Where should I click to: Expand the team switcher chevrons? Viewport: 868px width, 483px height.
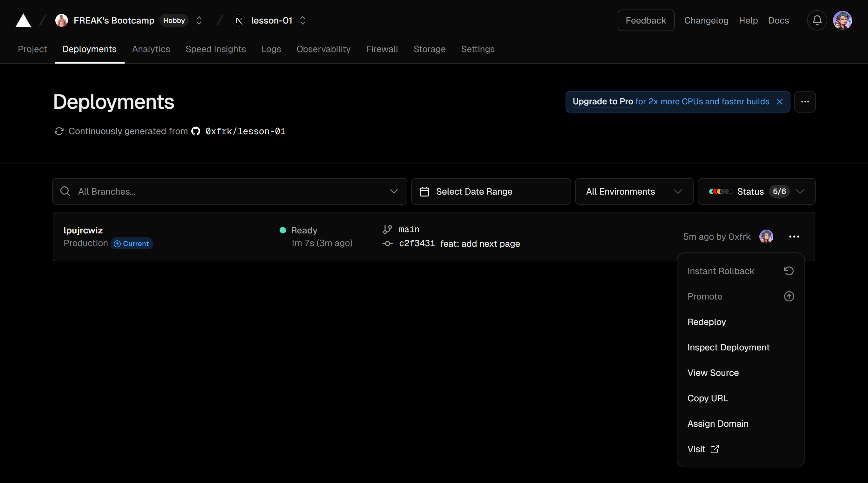[199, 21]
